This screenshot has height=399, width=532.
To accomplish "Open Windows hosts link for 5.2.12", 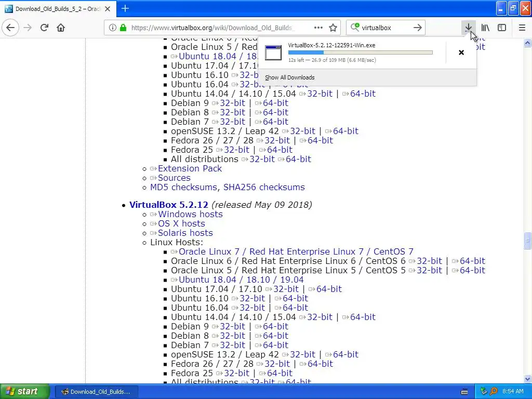I will pos(190,215).
